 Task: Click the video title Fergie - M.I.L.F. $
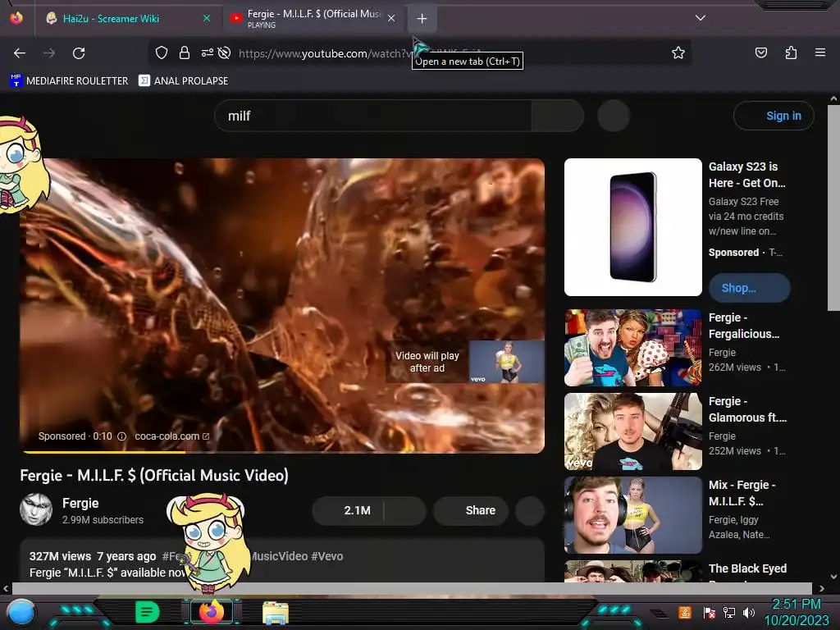[x=154, y=476]
